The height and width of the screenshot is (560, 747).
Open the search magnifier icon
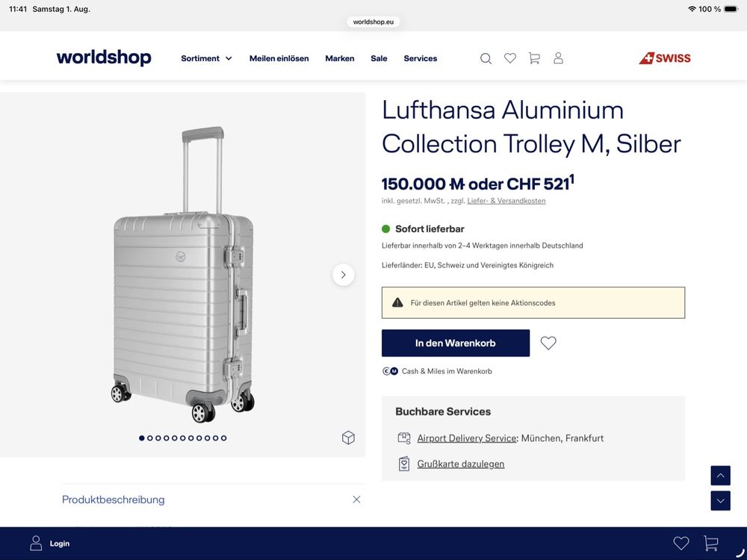pos(486,58)
